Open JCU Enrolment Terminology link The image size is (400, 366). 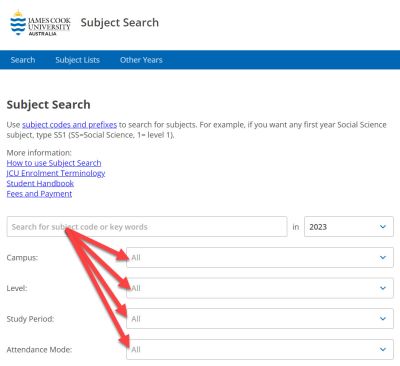pyautogui.click(x=56, y=173)
